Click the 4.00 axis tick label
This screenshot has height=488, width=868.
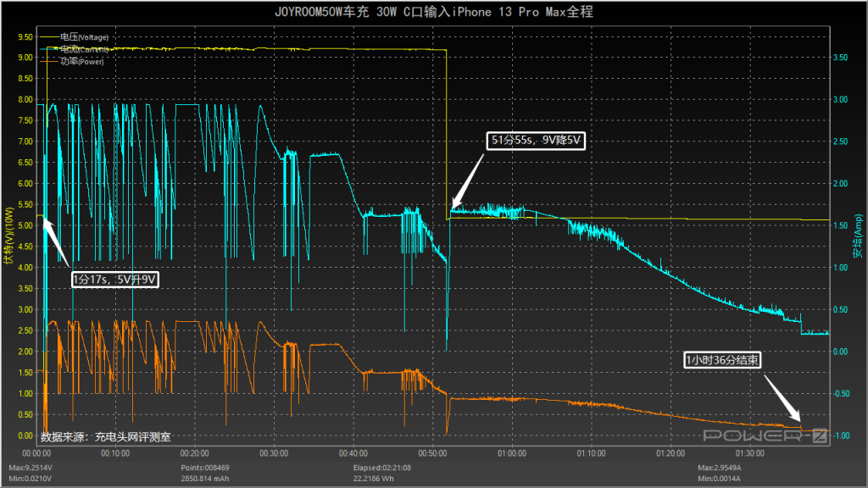[x=25, y=268]
